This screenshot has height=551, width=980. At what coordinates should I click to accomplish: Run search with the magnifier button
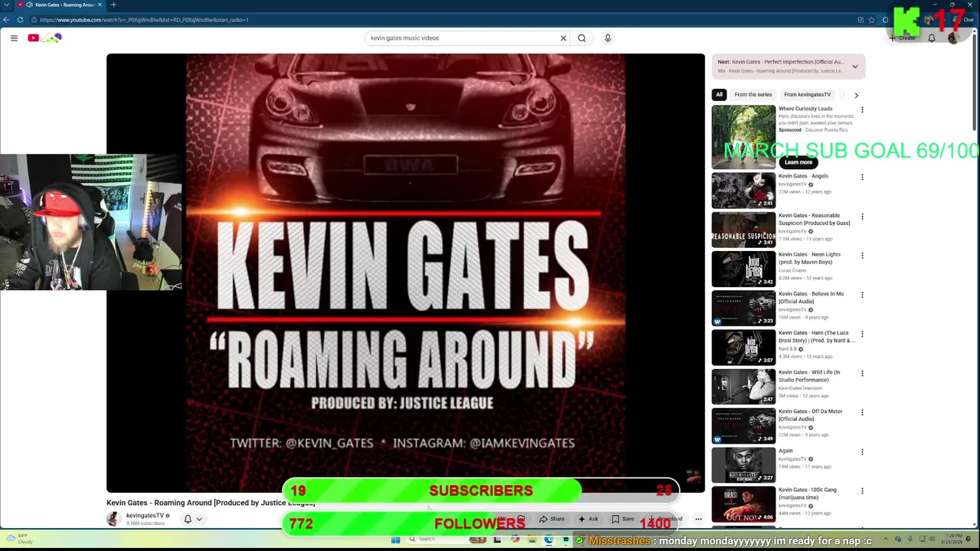click(582, 37)
